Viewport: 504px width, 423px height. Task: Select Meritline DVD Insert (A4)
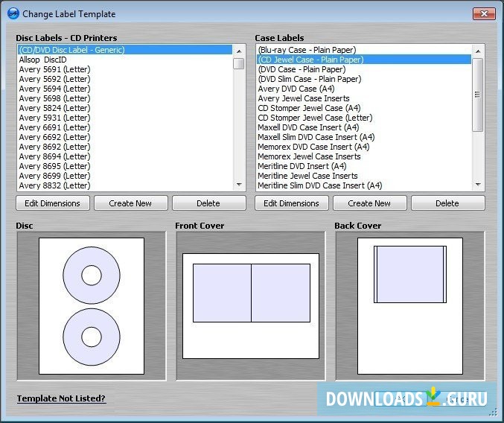click(364, 166)
